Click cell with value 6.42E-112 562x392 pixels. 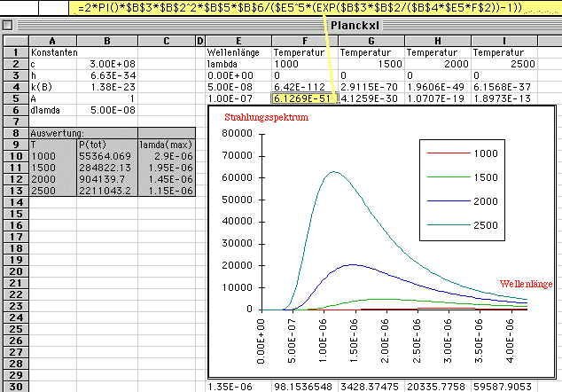305,87
